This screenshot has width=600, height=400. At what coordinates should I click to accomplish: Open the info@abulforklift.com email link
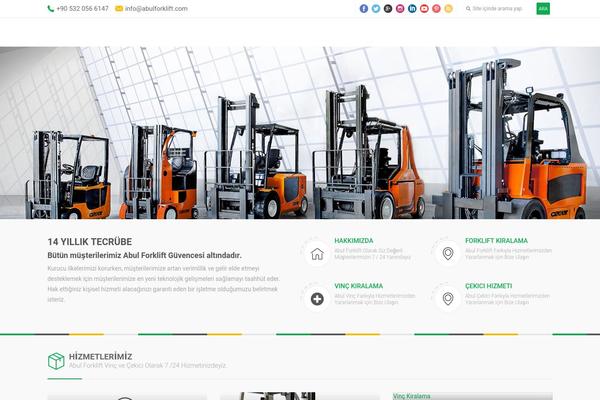tap(156, 8)
